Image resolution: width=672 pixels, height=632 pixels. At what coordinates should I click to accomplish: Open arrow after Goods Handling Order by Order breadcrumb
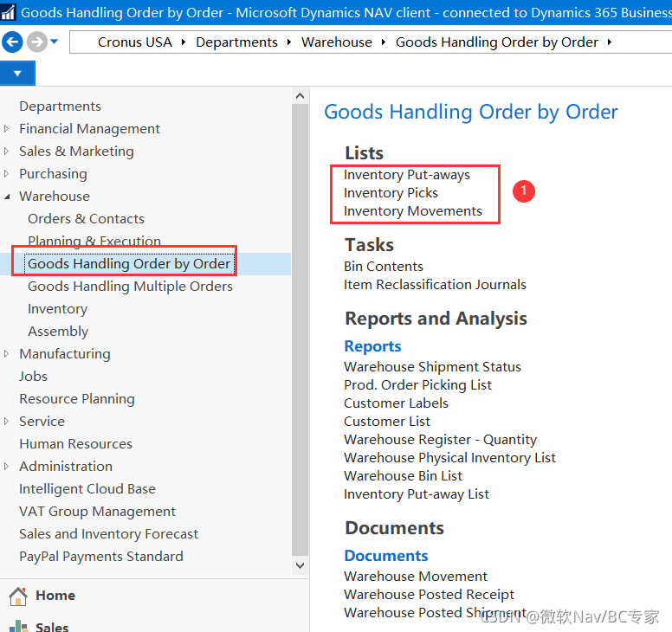point(610,42)
